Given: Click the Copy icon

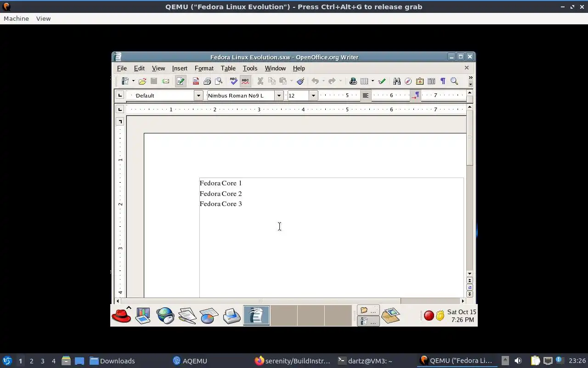Looking at the screenshot, I should (x=271, y=81).
